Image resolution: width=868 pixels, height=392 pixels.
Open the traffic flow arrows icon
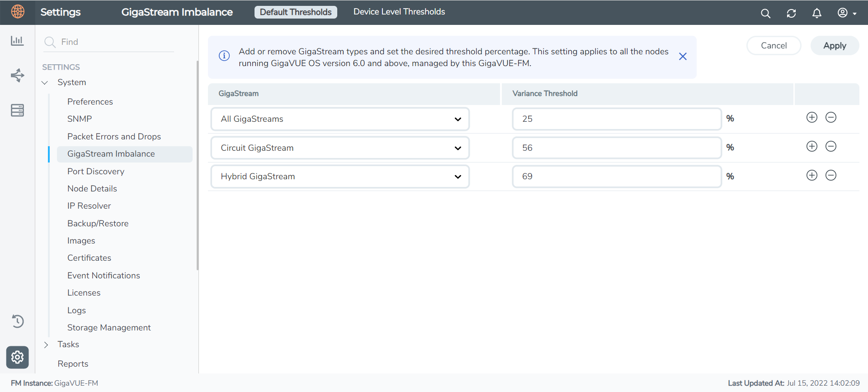17,75
